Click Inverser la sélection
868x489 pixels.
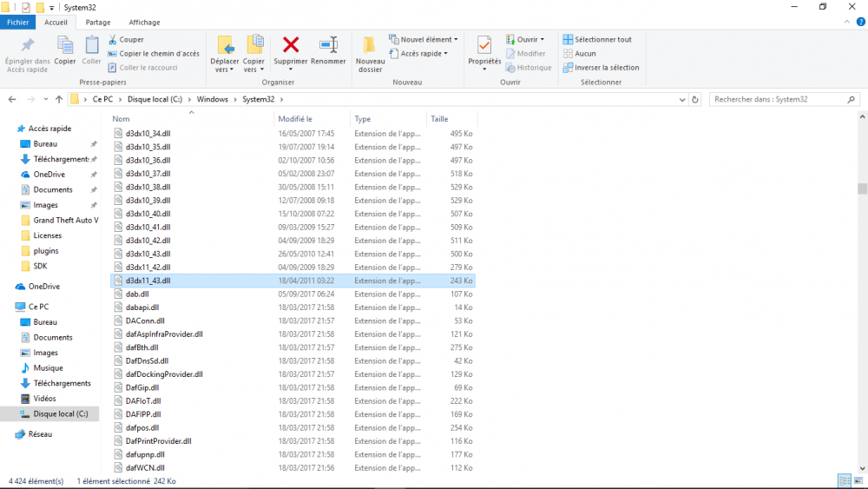click(x=602, y=68)
